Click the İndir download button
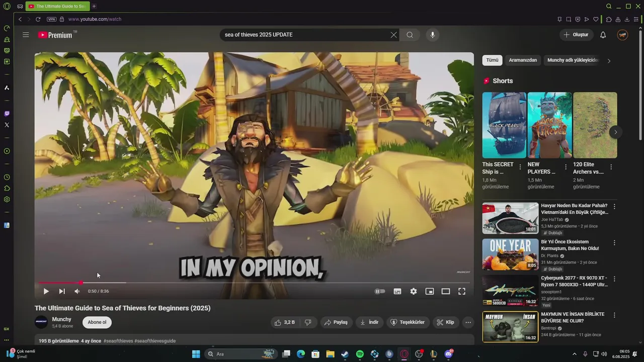 click(369, 322)
